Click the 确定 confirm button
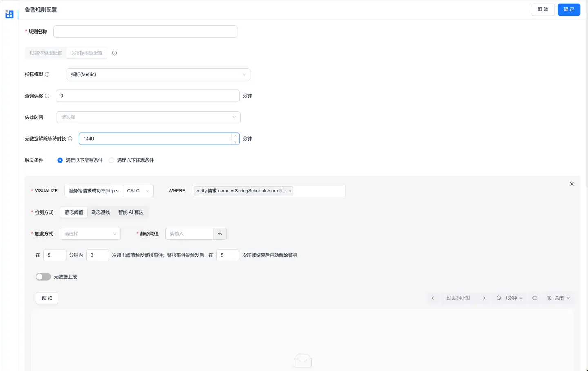Image resolution: width=588 pixels, height=371 pixels. (x=569, y=9)
